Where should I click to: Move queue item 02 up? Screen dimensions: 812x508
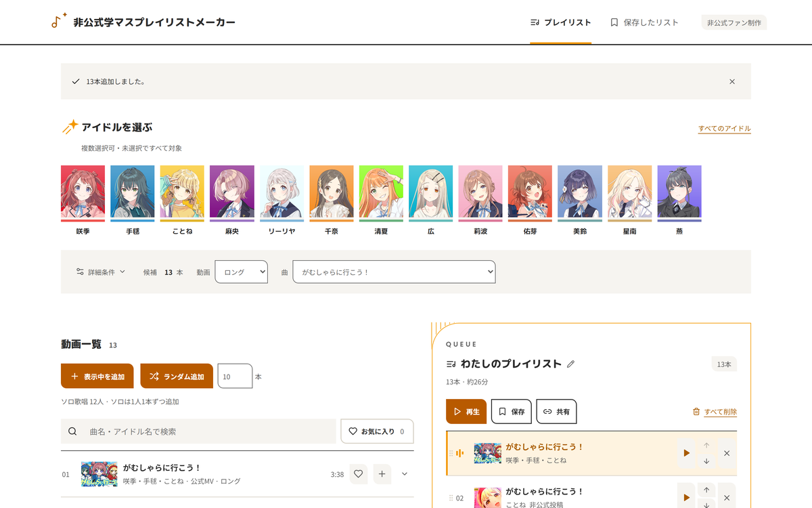tap(706, 490)
